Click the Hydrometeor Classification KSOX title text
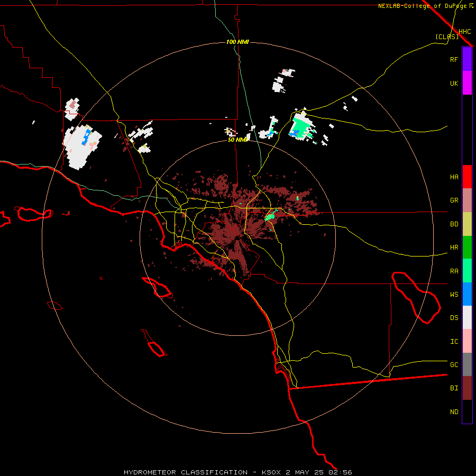 point(237,472)
